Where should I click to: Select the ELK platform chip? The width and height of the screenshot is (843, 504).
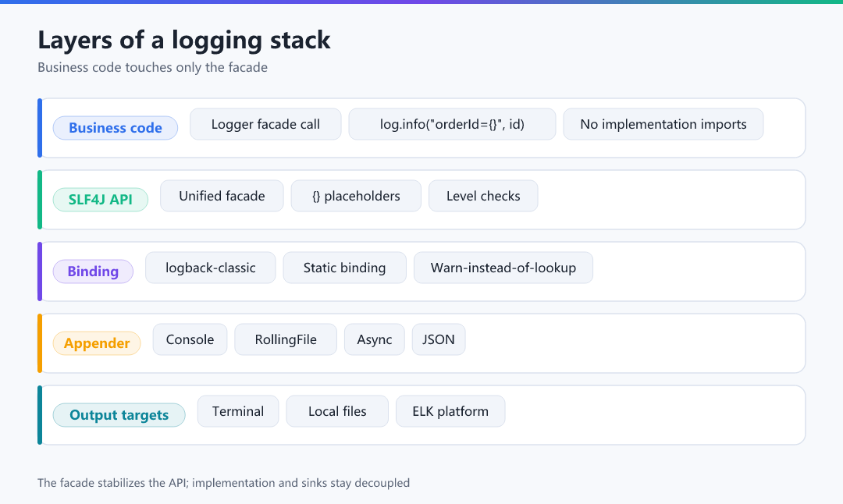pos(450,412)
